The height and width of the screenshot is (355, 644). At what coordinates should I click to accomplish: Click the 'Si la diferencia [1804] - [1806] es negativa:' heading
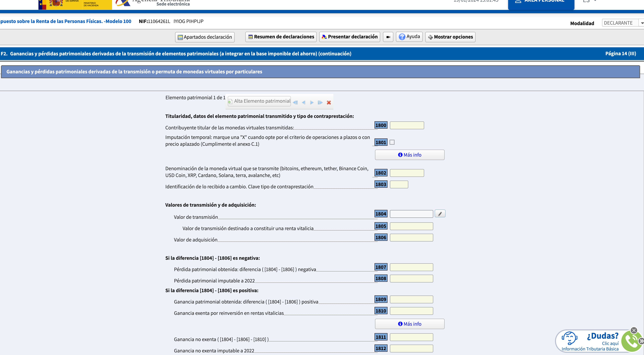click(213, 258)
